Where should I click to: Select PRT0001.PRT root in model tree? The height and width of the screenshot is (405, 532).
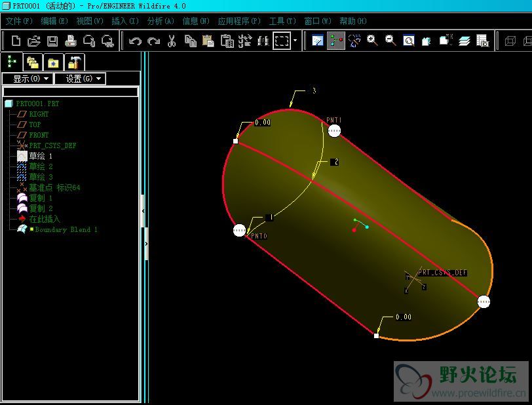pyautogui.click(x=37, y=104)
